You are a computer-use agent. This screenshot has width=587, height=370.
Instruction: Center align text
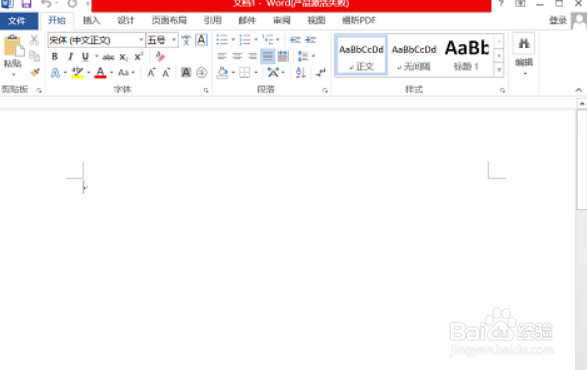point(237,57)
